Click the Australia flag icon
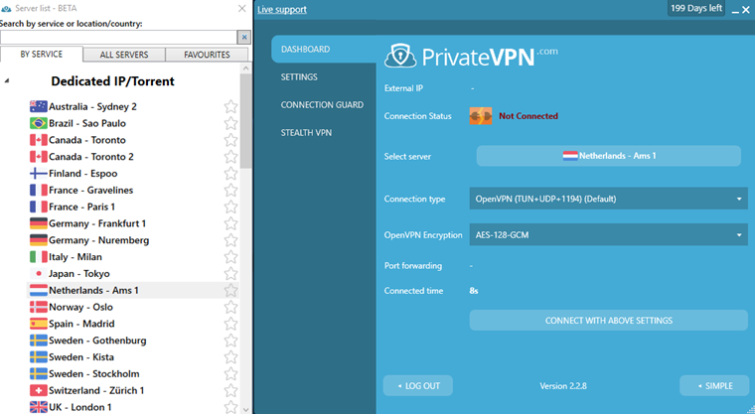 pos(39,106)
